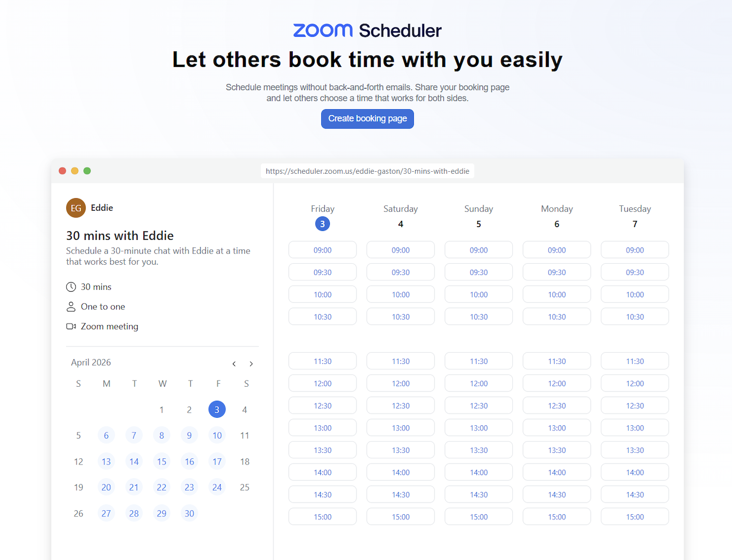
Task: Book Monday 12:30 time slot
Action: coord(557,406)
